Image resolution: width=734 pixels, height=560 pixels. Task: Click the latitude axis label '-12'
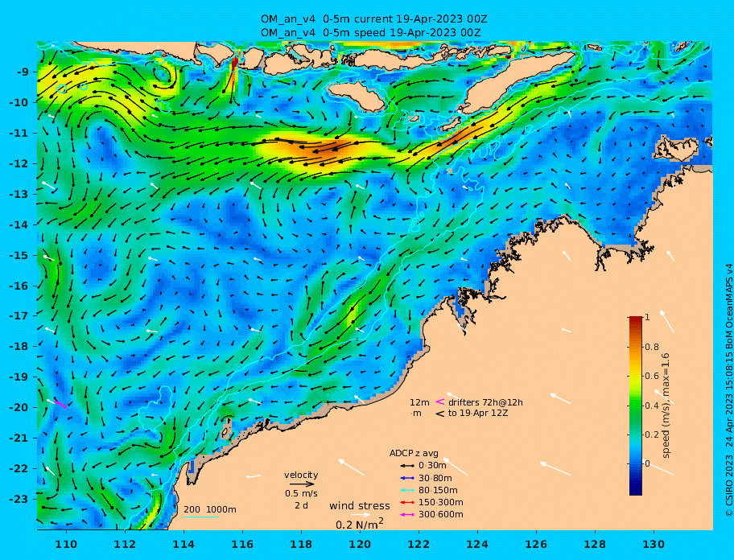click(x=19, y=164)
